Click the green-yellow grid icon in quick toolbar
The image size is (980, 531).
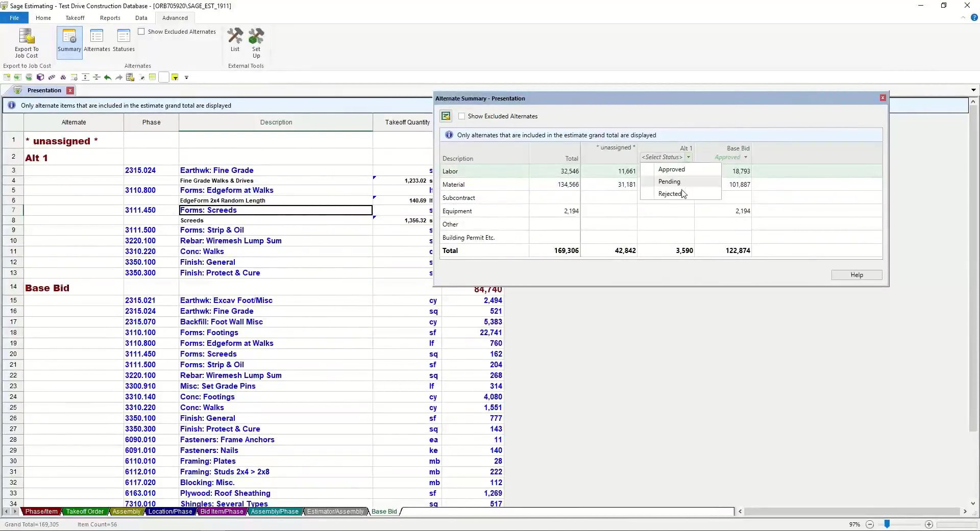point(152,78)
